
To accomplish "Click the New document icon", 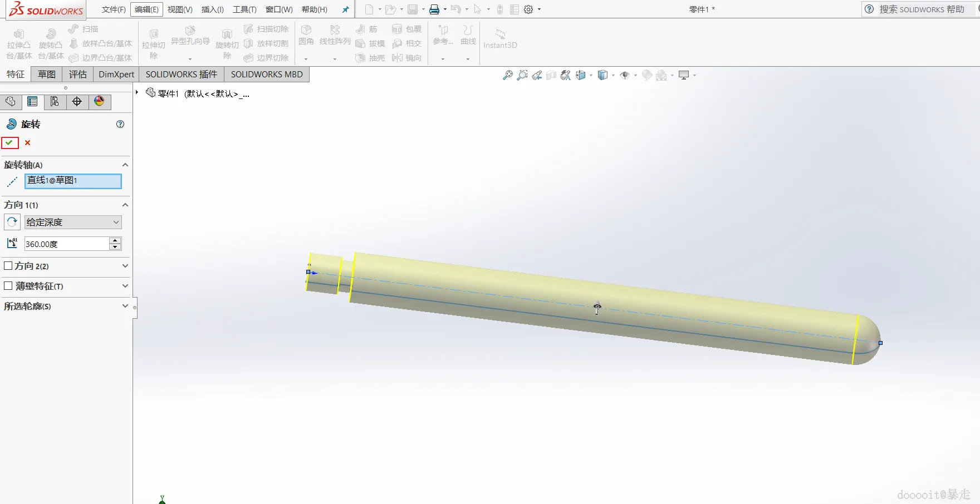I will point(369,9).
